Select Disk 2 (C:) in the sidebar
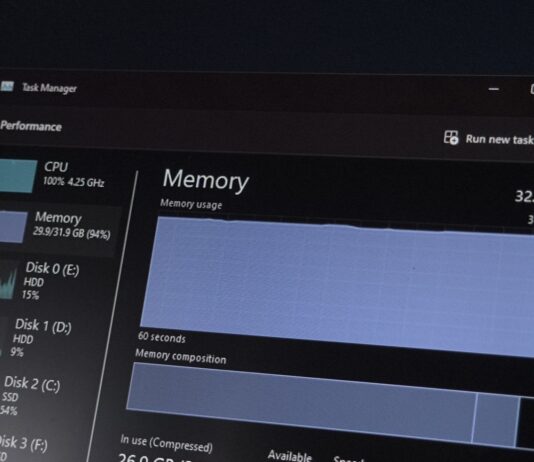 tap(32, 396)
